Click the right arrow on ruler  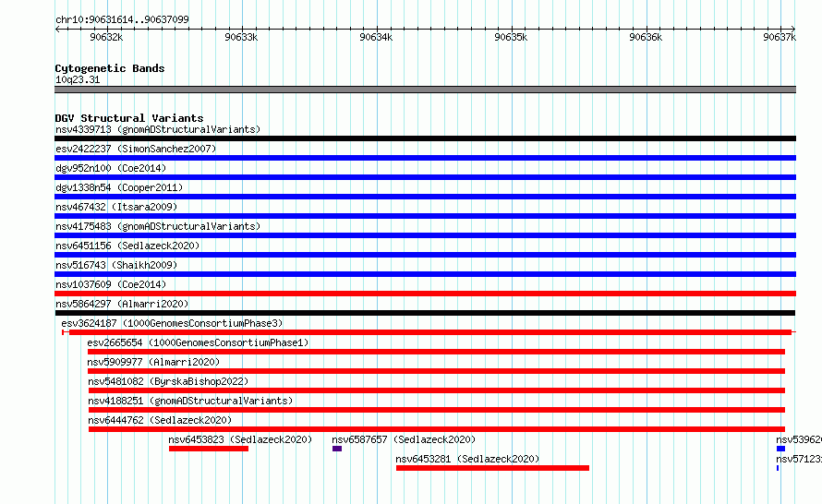(x=793, y=29)
